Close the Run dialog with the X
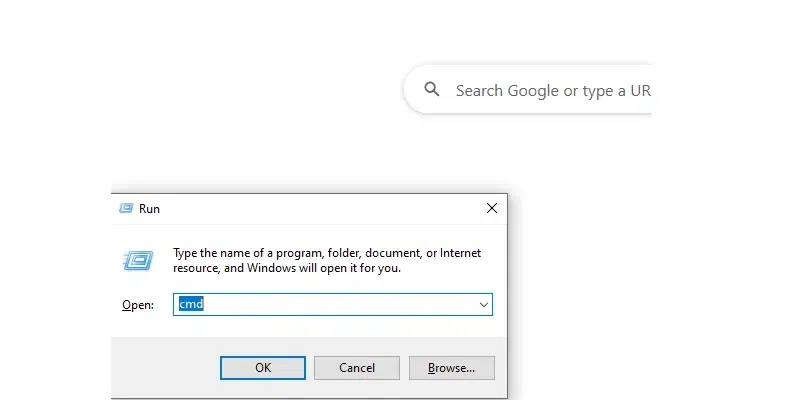Screen dimensions: 800x400 (492, 208)
